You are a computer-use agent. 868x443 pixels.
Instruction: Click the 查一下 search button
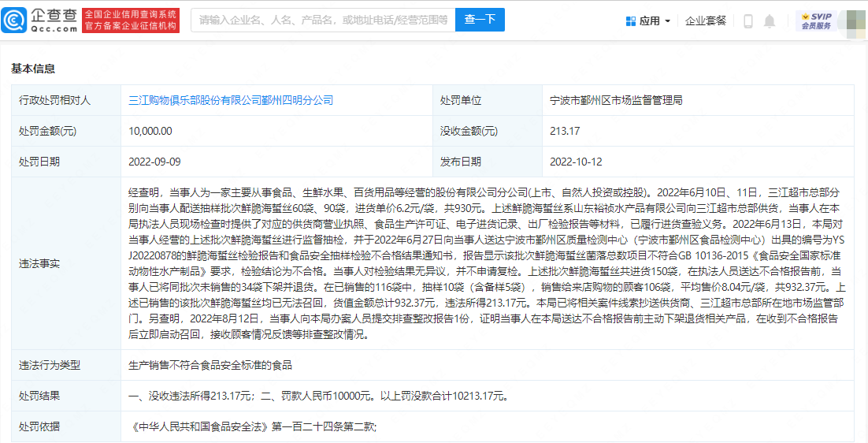(480, 20)
